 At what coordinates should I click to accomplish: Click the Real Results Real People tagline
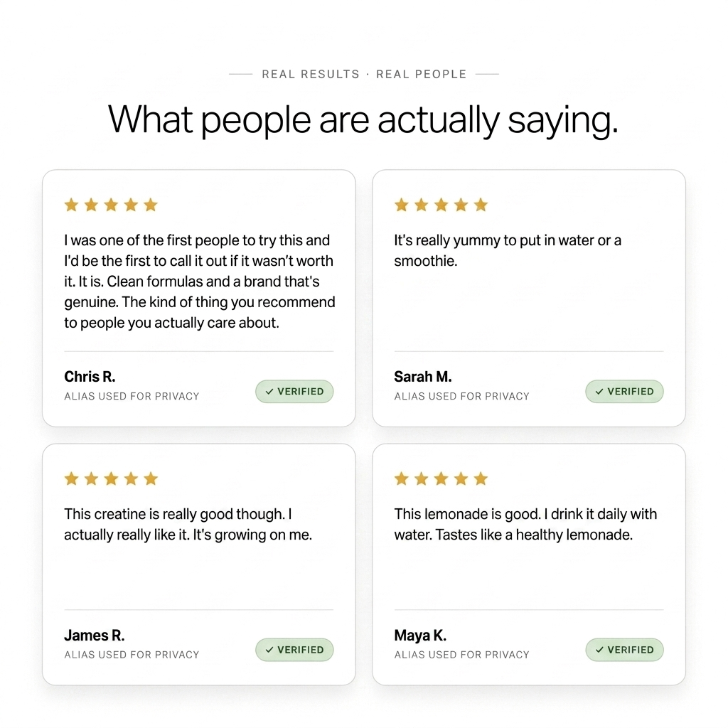tap(364, 74)
